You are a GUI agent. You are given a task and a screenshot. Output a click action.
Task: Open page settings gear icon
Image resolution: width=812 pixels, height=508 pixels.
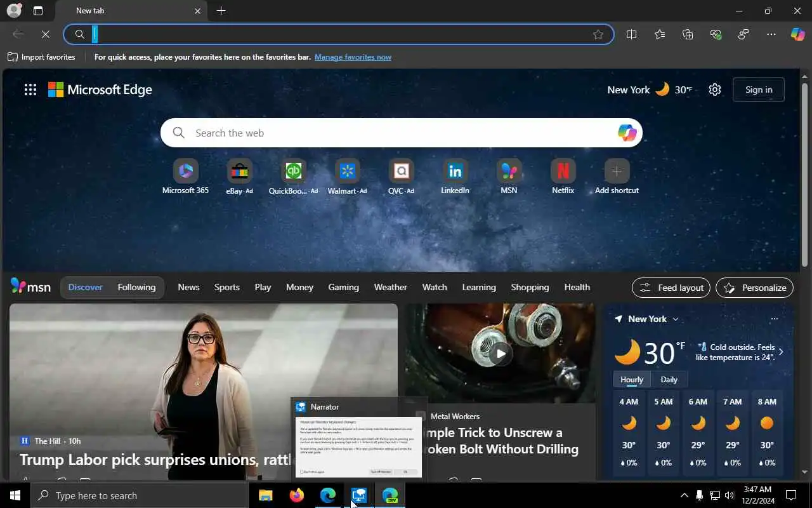coord(715,90)
